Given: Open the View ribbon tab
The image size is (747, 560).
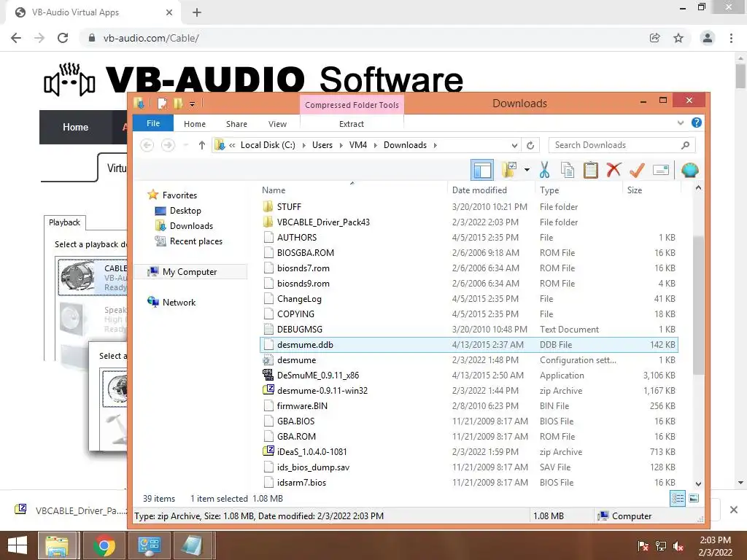Looking at the screenshot, I should click(x=277, y=124).
